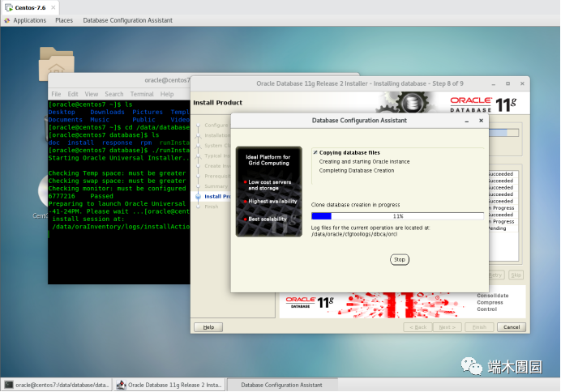
Task: Click Stop in Database Configuration Assistant
Action: (x=400, y=259)
